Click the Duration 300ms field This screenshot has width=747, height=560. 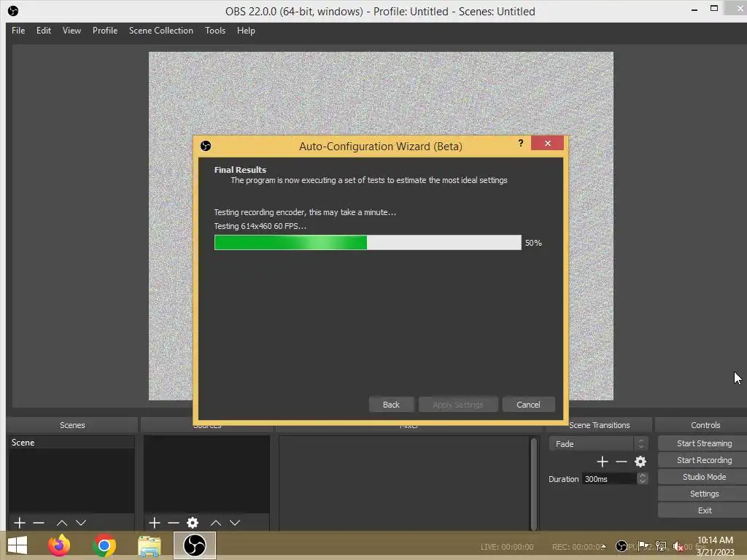(609, 479)
